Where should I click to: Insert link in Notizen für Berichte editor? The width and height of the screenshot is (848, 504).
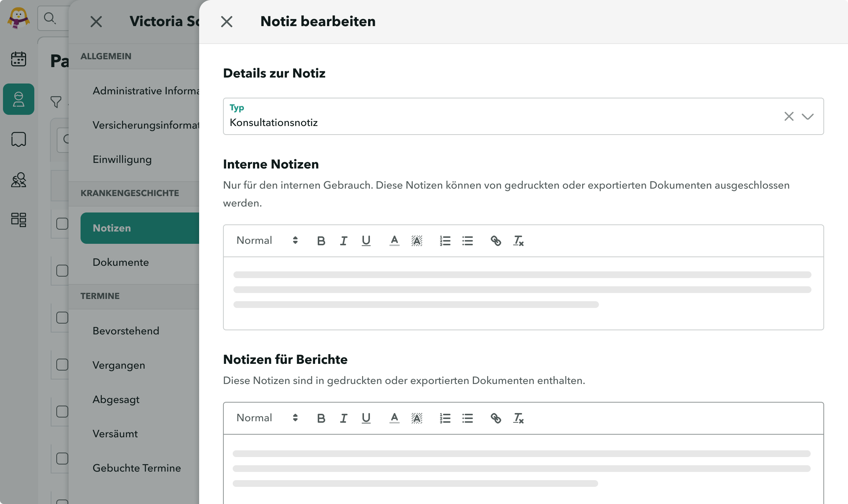[x=496, y=418]
